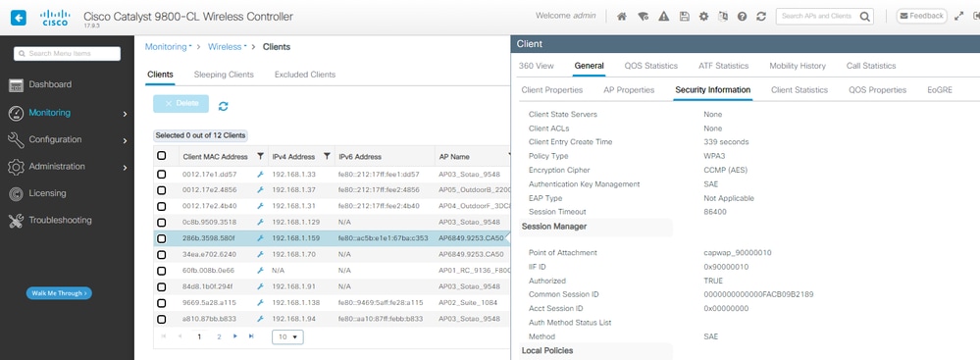Check the box for client 0012.17e1.dd57
The image size is (980, 360).
click(x=161, y=175)
